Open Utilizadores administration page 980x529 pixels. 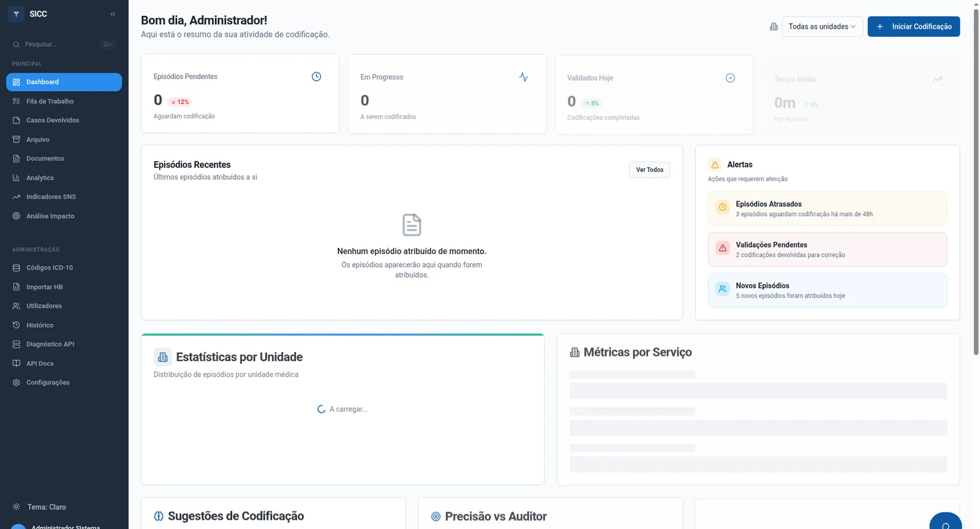(x=64, y=306)
